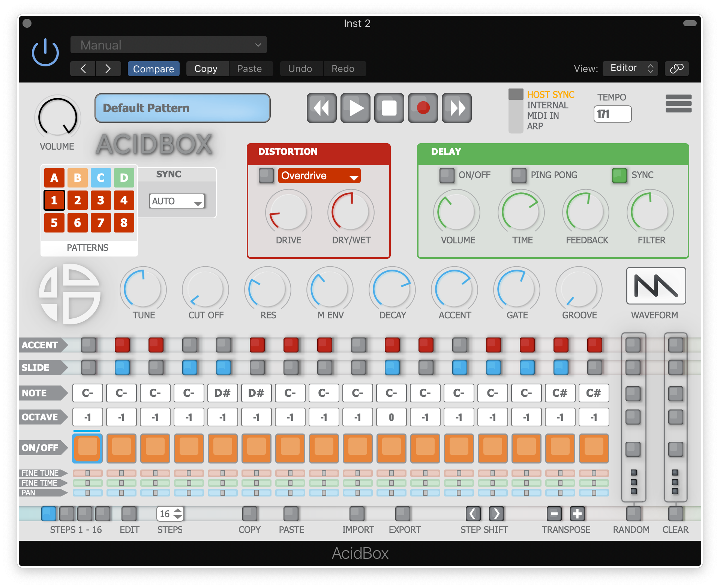The width and height of the screenshot is (720, 588).
Task: Click the Copy button in header
Action: click(206, 69)
